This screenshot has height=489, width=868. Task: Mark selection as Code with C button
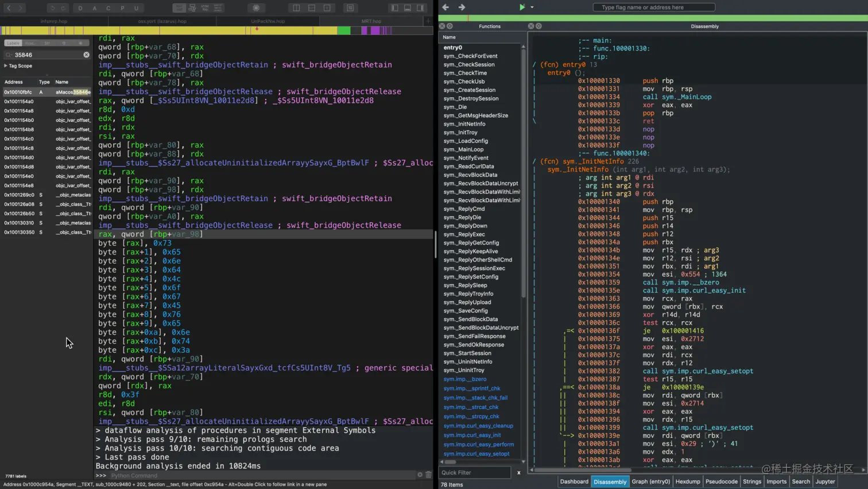tap(108, 8)
